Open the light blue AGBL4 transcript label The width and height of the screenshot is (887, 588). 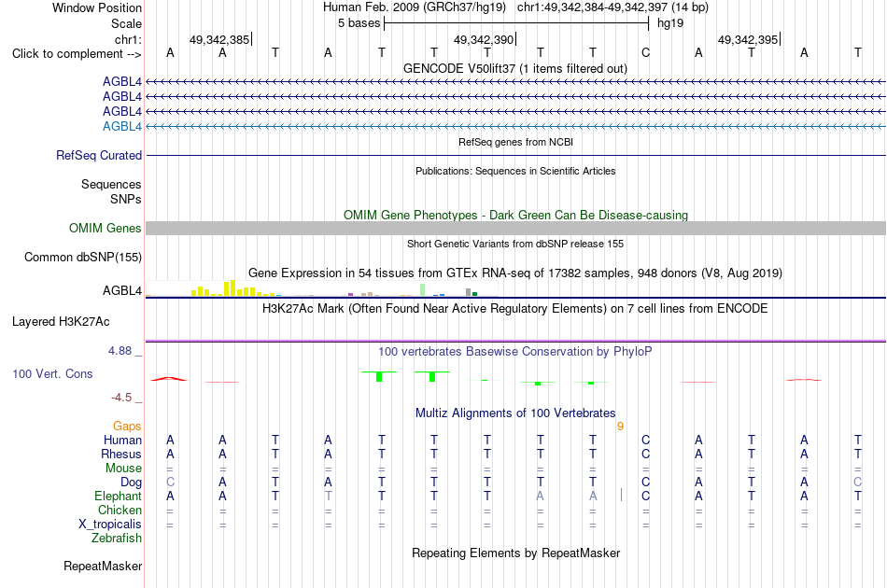click(x=122, y=127)
